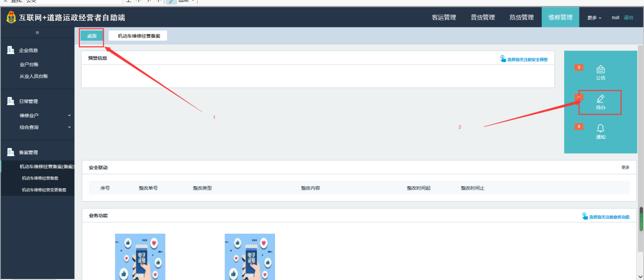
Task: Click the hand icon beside 选择您关注的业务功能
Action: pos(585,216)
